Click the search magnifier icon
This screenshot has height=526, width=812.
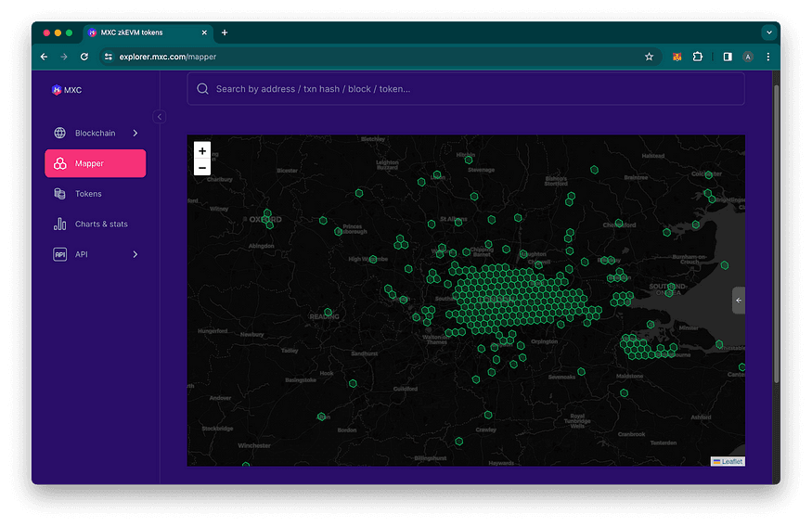click(x=202, y=89)
